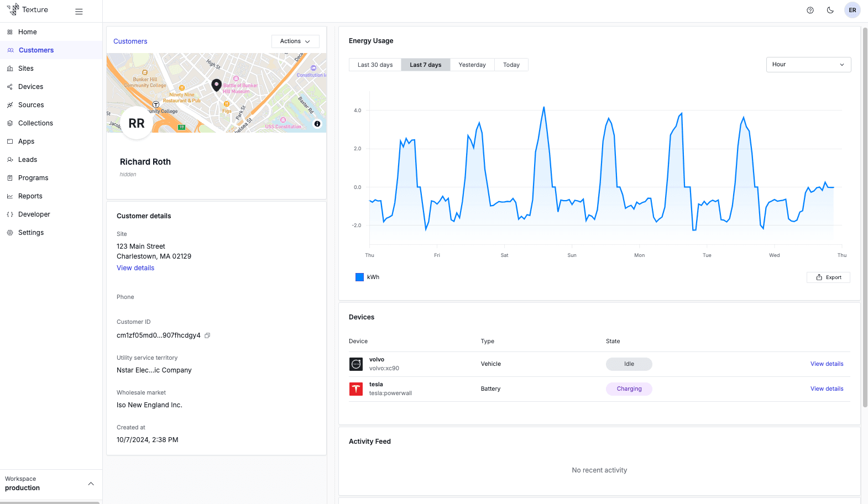Screen dimensions: 868x504
Task: Expand the Hour interval dropdown
Action: [808, 65]
